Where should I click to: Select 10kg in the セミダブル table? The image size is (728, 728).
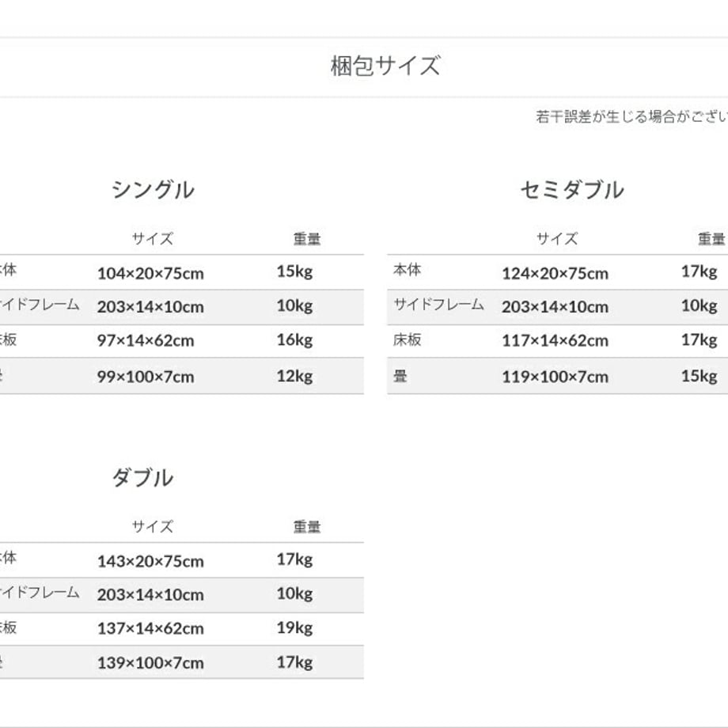click(700, 305)
